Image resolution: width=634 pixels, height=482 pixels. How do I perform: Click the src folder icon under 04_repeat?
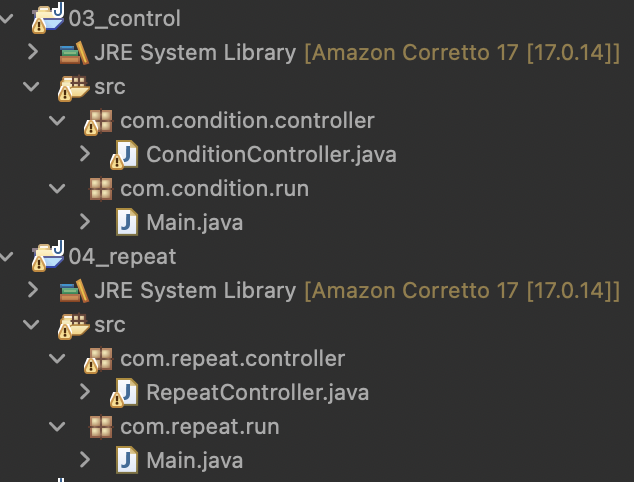point(74,325)
